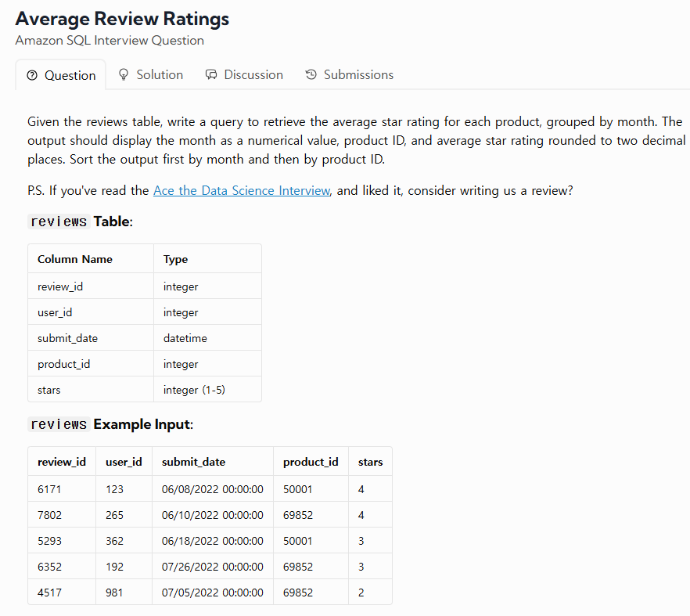
Task: Open the Discussion tab
Action: 244,75
